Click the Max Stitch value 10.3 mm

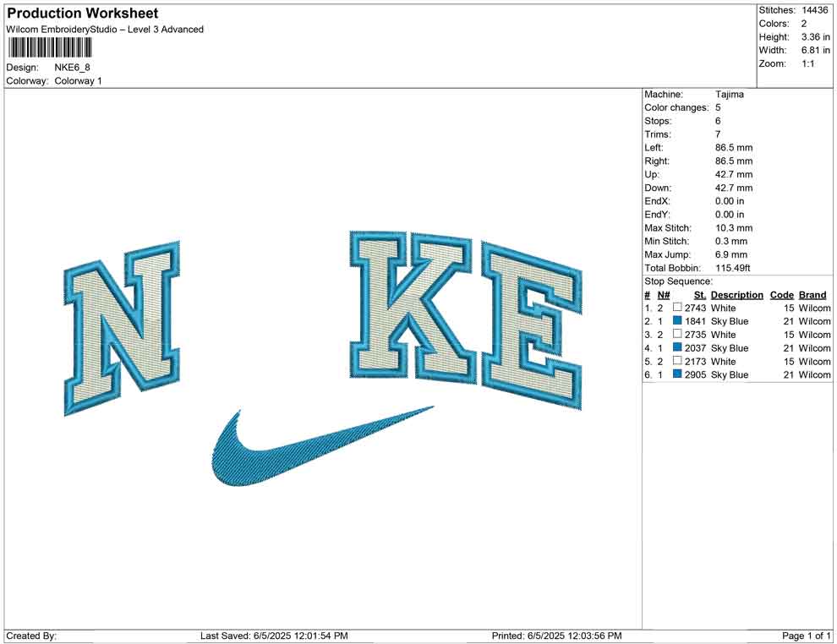point(734,228)
